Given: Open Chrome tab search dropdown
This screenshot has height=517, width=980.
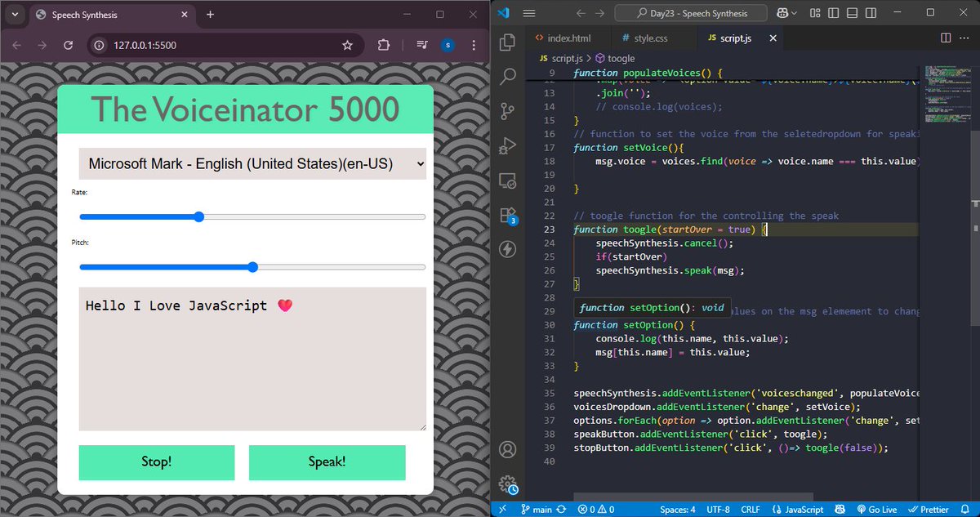Looking at the screenshot, I should tap(15, 15).
